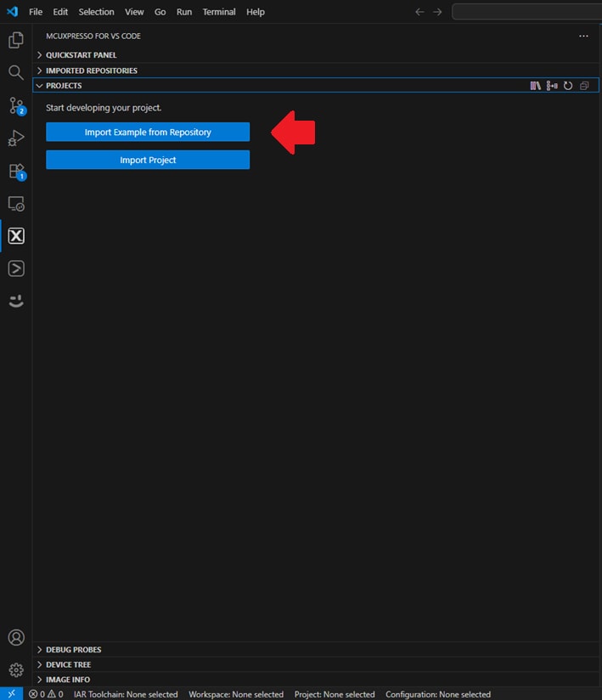
Task: Expand the Device Tree section
Action: (316, 664)
